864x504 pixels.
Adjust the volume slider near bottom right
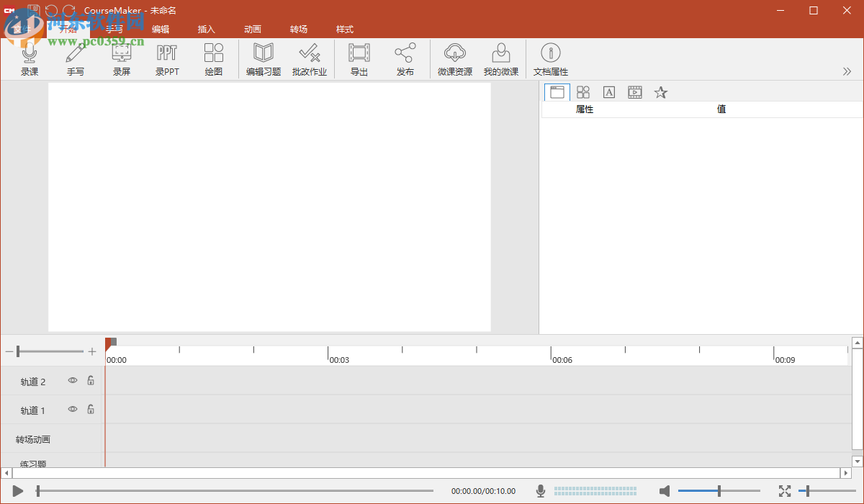coord(719,490)
